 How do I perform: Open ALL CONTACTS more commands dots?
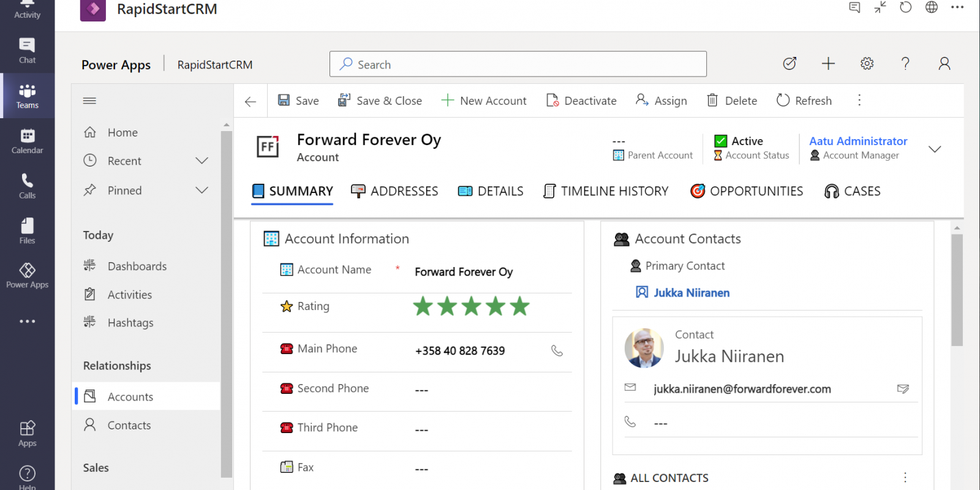[905, 477]
